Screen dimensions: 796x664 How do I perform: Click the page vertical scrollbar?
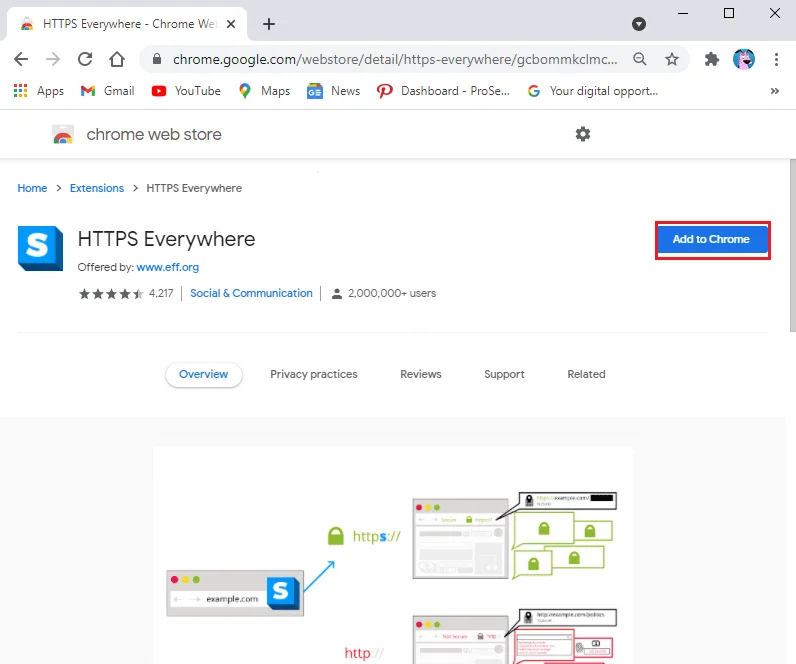tap(792, 246)
